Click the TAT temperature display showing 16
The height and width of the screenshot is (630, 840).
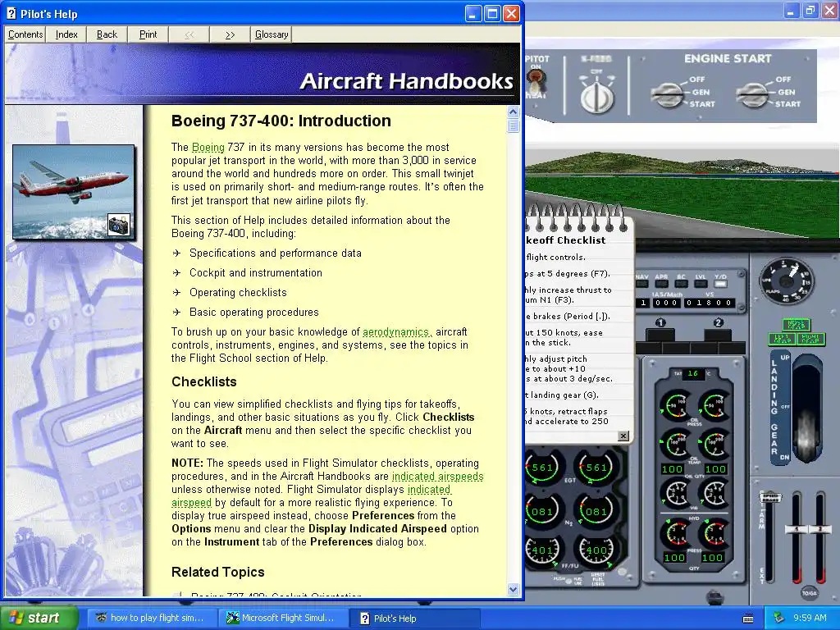692,373
